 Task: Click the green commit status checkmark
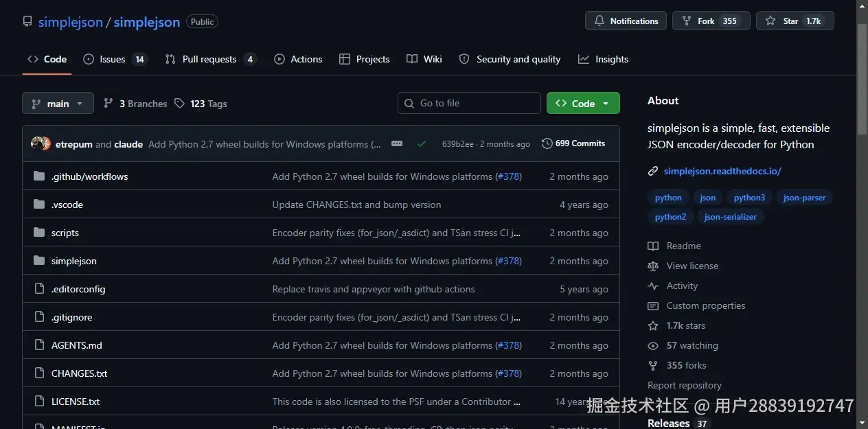point(422,143)
